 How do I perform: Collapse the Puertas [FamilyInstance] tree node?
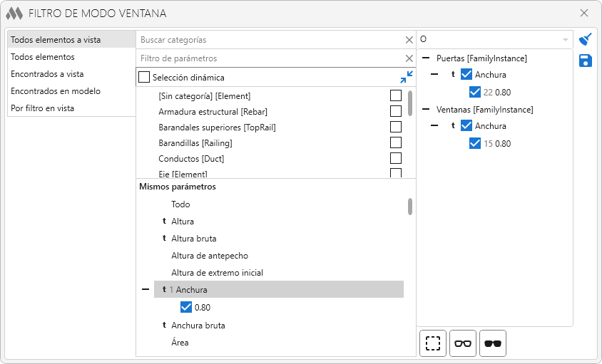click(426, 58)
